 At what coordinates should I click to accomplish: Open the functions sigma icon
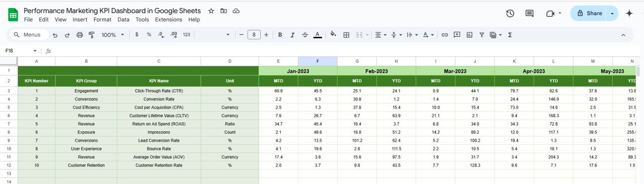point(510,35)
